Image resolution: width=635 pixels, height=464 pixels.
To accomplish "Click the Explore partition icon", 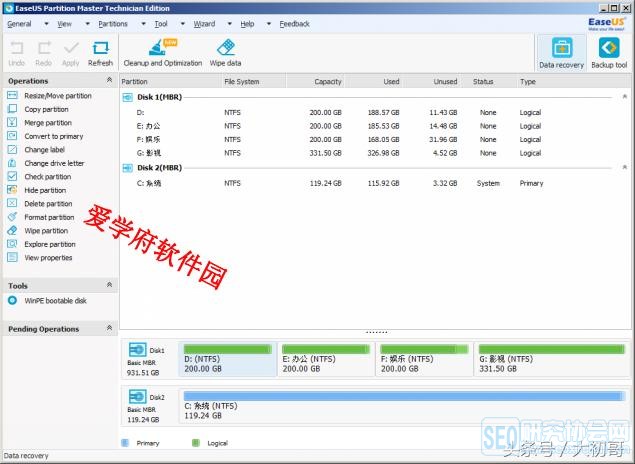I will coord(13,244).
